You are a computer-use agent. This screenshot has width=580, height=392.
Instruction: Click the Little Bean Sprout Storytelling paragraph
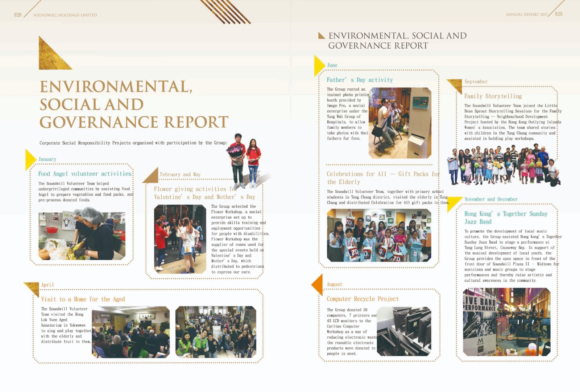tap(513, 122)
